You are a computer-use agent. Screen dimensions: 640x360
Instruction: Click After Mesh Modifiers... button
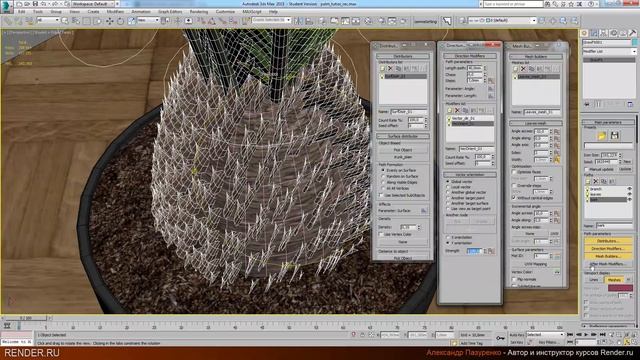[x=607, y=264]
